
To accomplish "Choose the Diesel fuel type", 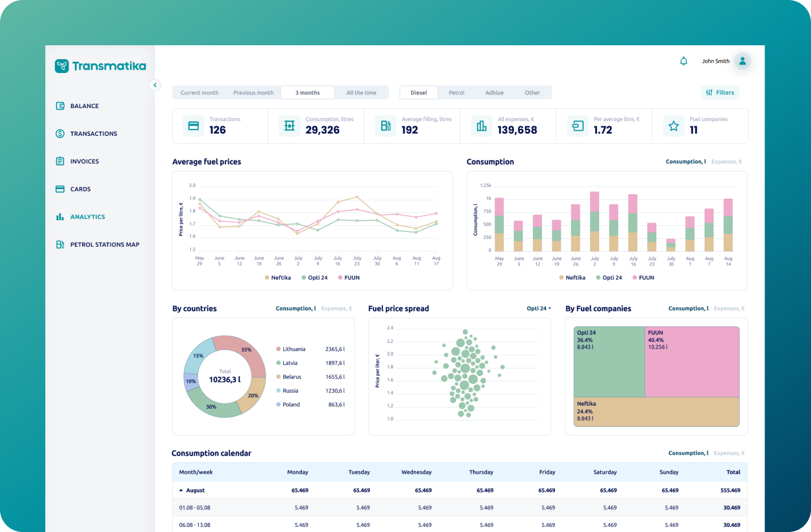I will point(419,93).
